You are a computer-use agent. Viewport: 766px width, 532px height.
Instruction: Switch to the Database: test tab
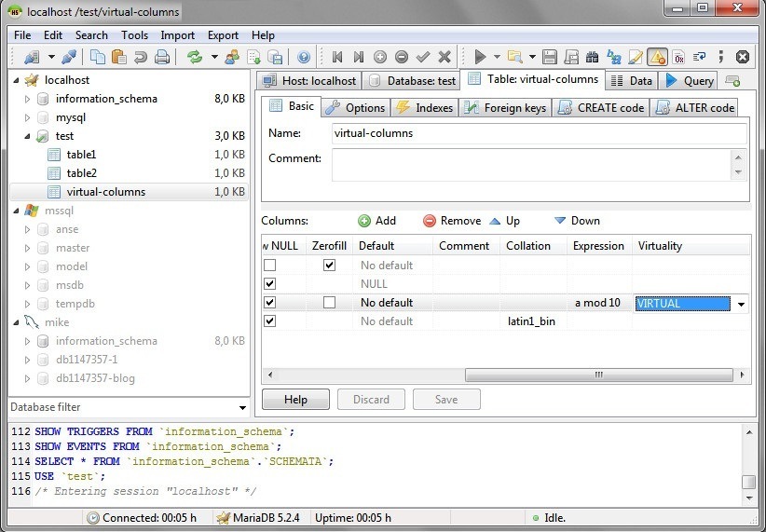412,81
